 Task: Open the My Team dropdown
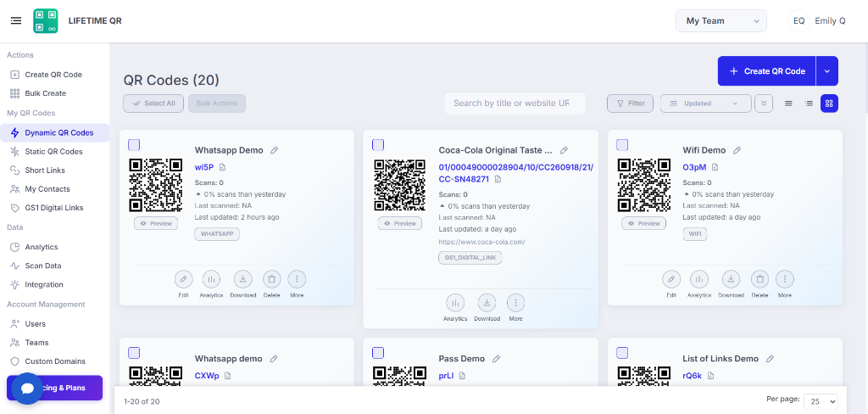click(721, 21)
